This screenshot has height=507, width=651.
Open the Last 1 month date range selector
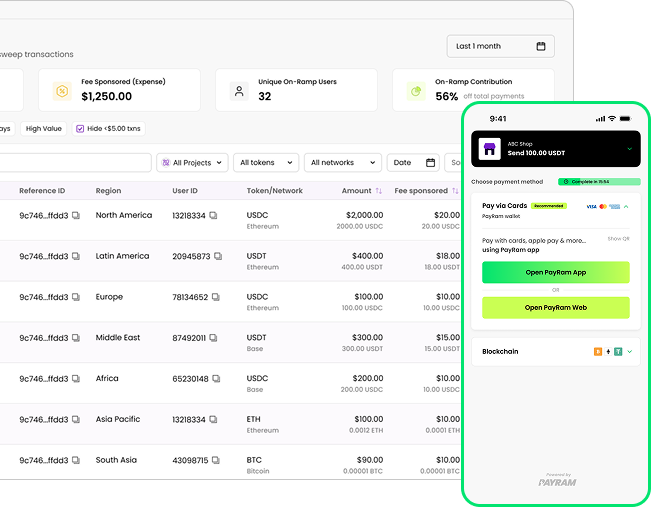pyautogui.click(x=500, y=46)
